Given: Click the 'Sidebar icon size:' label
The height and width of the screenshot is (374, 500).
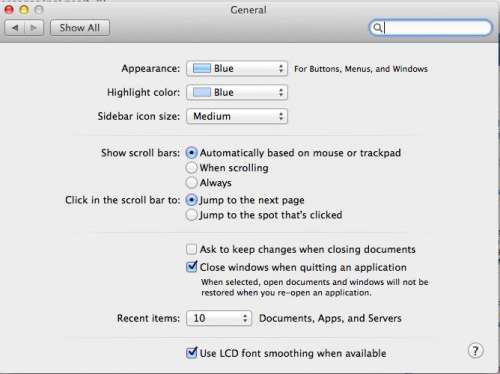Looking at the screenshot, I should click(139, 116).
